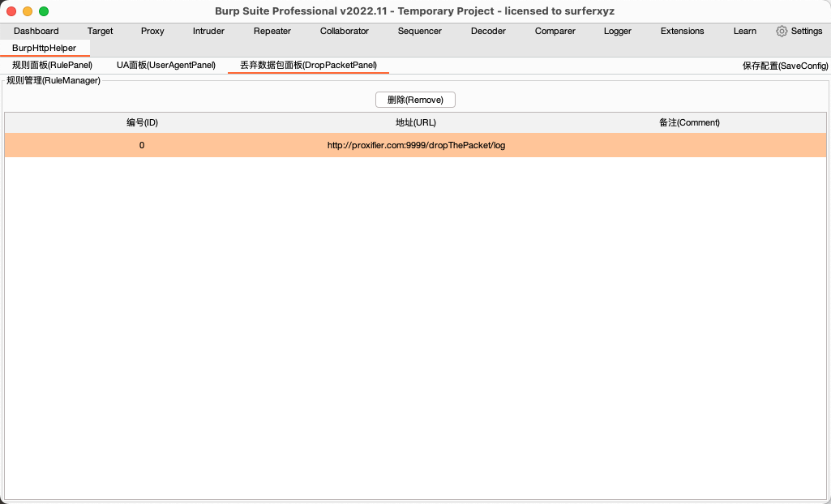The image size is (831, 504).
Task: Open the Target tab
Action: tap(101, 32)
